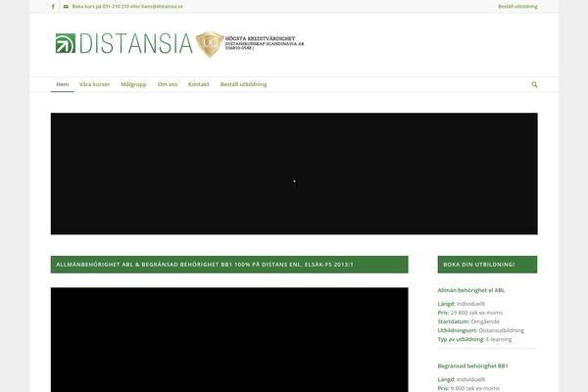Open Begränsad behörighet BB1 link
The height and width of the screenshot is (392, 588).
(x=473, y=367)
